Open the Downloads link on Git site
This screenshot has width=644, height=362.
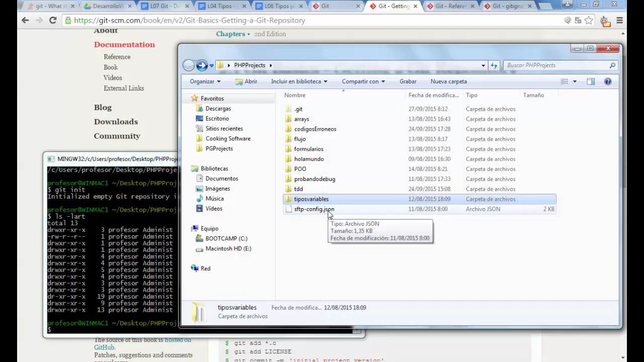[116, 122]
